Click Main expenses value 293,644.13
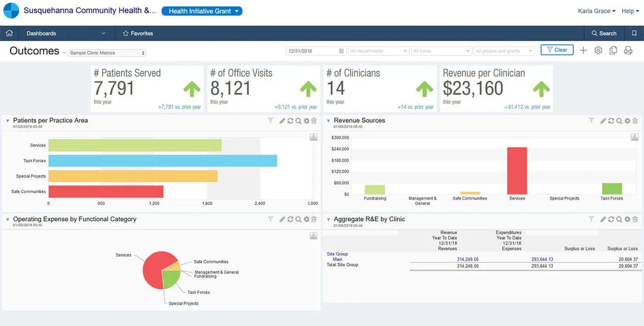The height and width of the screenshot is (326, 644). [x=541, y=259]
